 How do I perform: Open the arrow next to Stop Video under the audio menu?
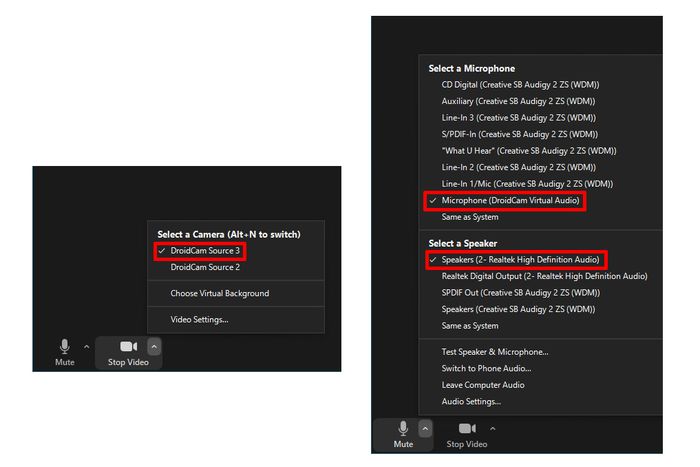(x=492, y=428)
